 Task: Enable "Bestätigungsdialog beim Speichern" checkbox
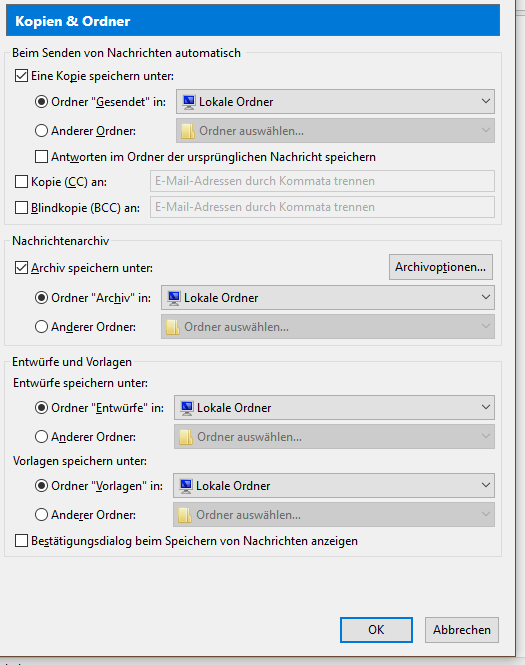pyautogui.click(x=21, y=541)
